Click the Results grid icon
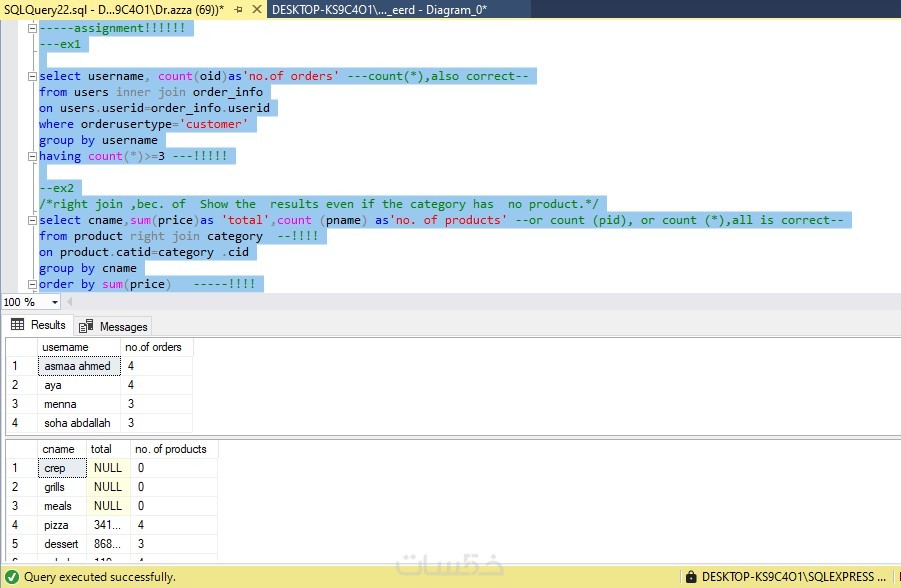Image resolution: width=901 pixels, height=588 pixels. pos(17,325)
